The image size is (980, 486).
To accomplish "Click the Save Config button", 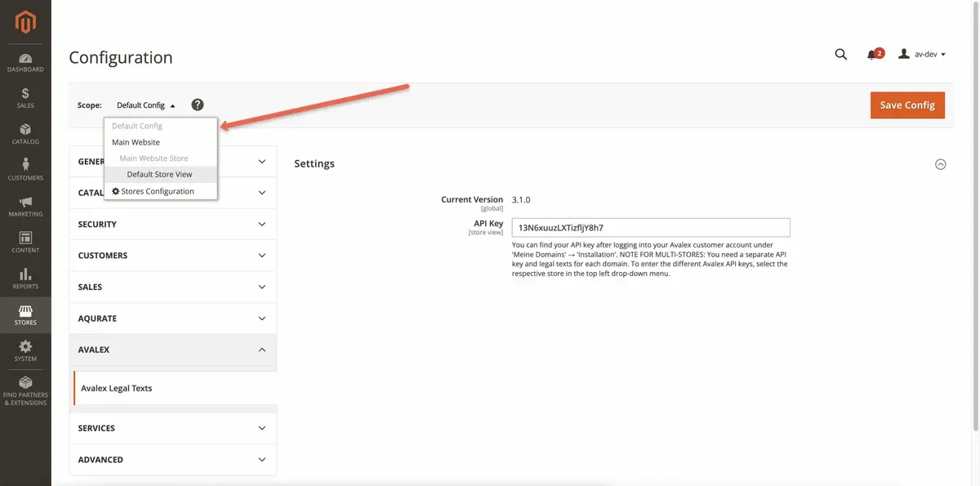I will pyautogui.click(x=907, y=105).
